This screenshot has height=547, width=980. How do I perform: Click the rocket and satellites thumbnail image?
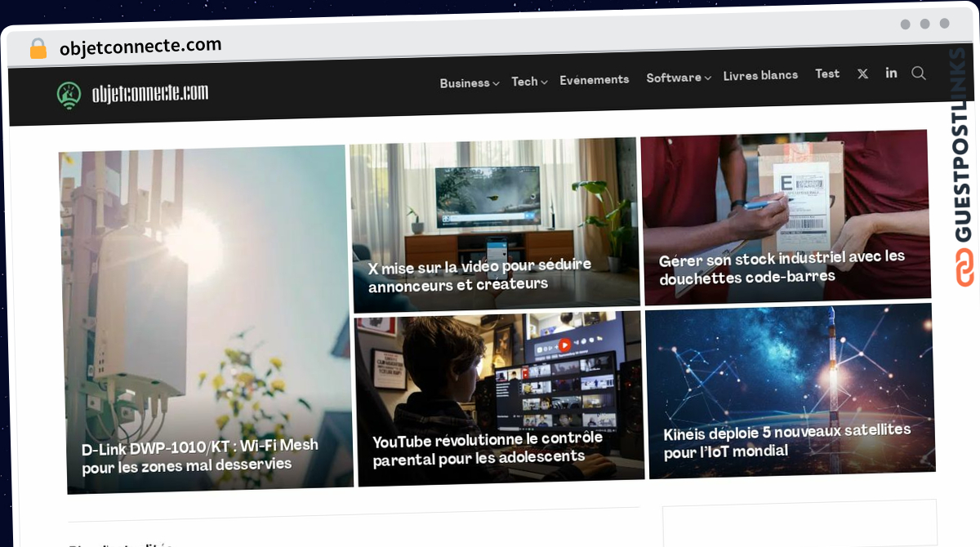click(790, 390)
